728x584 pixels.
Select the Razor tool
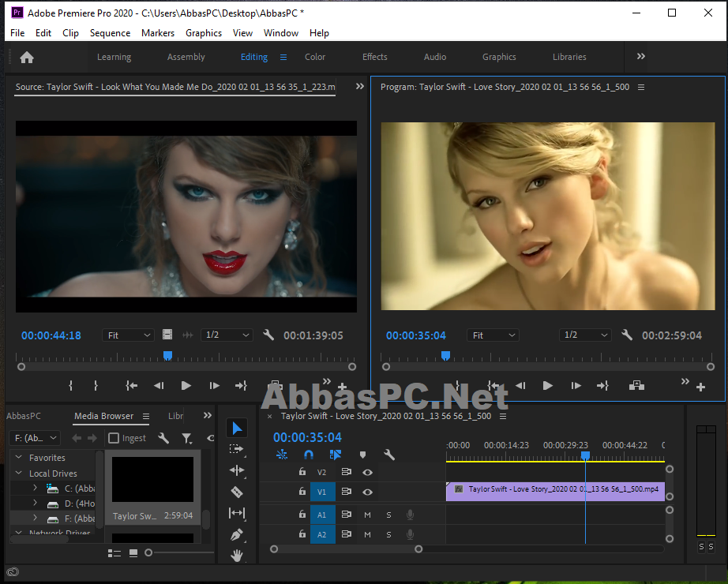click(x=236, y=492)
